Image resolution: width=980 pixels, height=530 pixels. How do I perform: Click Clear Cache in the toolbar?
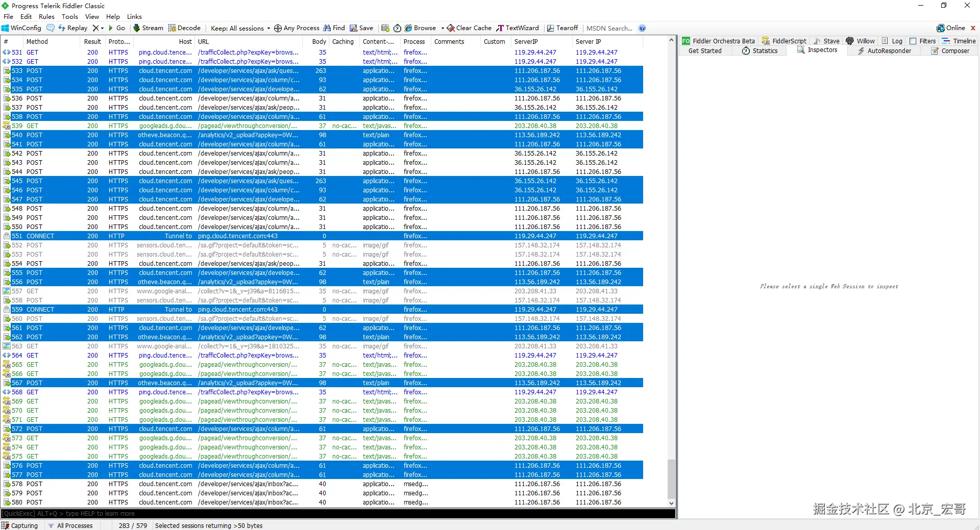pos(470,28)
